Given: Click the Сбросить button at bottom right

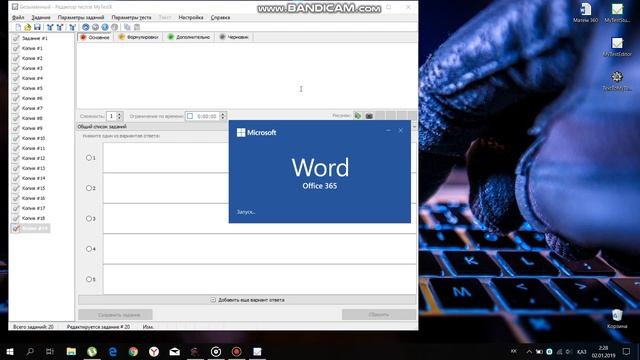Looking at the screenshot, I should pos(379,315).
